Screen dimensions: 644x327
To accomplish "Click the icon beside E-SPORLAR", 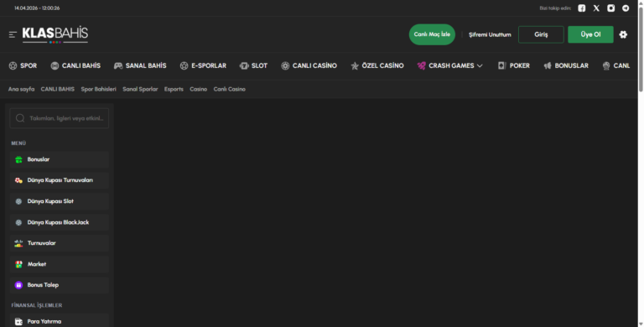I will 184,65.
